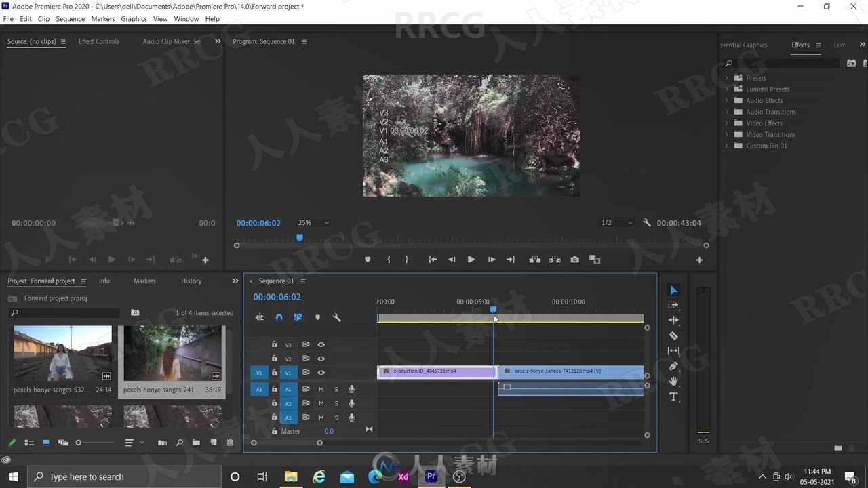Expand the Lumetri Presets folder
The image size is (868, 488).
point(727,89)
